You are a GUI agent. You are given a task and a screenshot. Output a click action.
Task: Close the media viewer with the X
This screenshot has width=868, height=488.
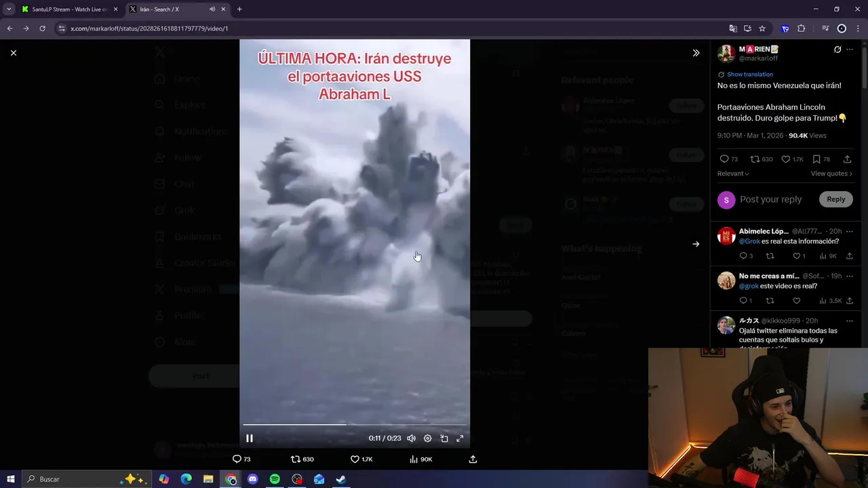click(14, 53)
